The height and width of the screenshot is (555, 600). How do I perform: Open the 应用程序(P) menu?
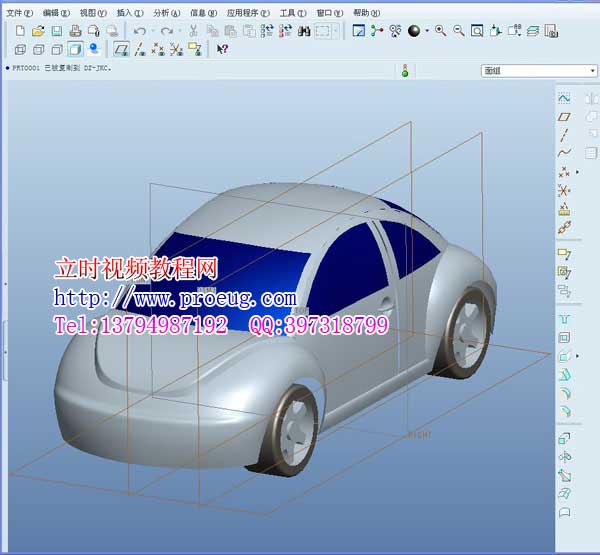[248, 13]
